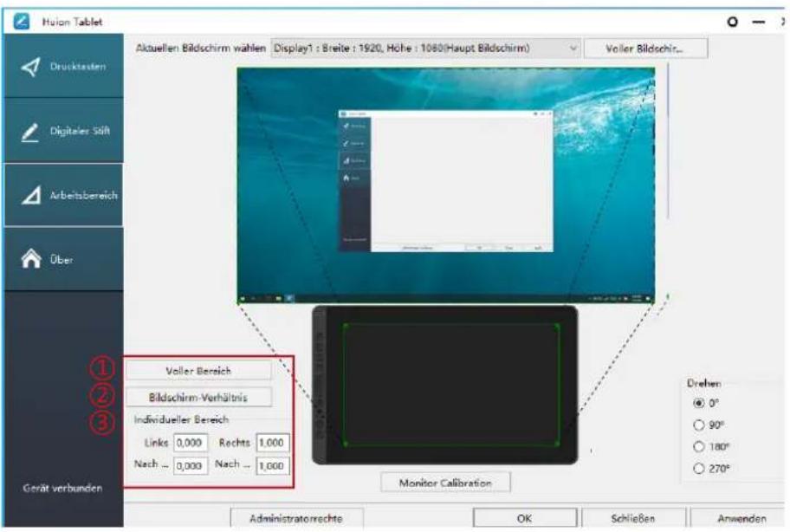Image resolution: width=790 pixels, height=532 pixels.
Task: Click the Digitaler Stift pen icon
Action: (30, 132)
